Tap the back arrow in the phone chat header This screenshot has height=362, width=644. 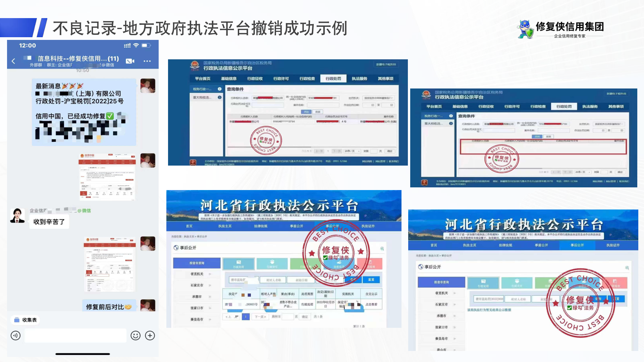click(x=13, y=61)
